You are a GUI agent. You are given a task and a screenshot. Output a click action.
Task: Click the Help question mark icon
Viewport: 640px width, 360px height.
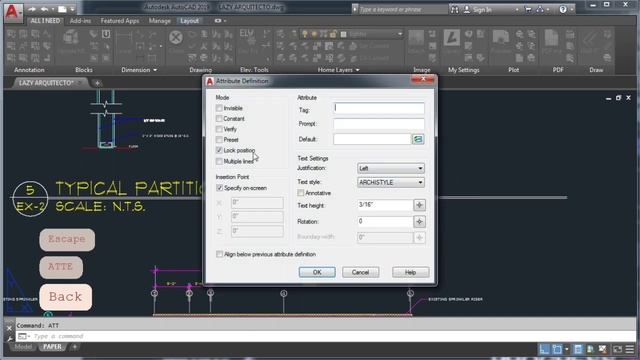[563, 9]
